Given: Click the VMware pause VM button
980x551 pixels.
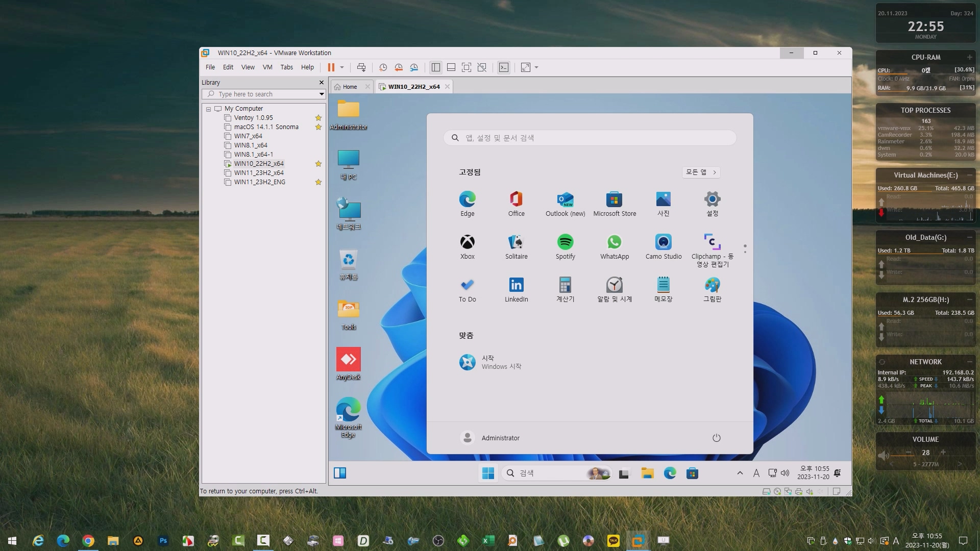Looking at the screenshot, I should pos(331,67).
